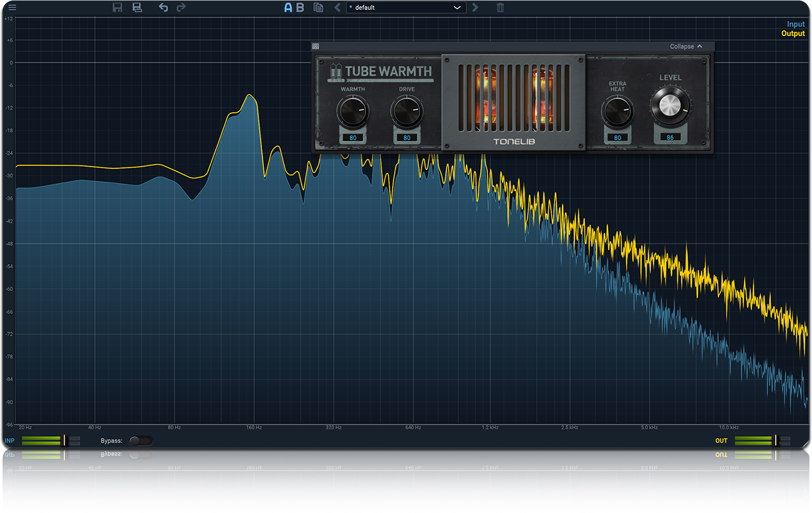Click the 2.5 kHz frequency label
This screenshot has height=513, width=812.
click(570, 428)
